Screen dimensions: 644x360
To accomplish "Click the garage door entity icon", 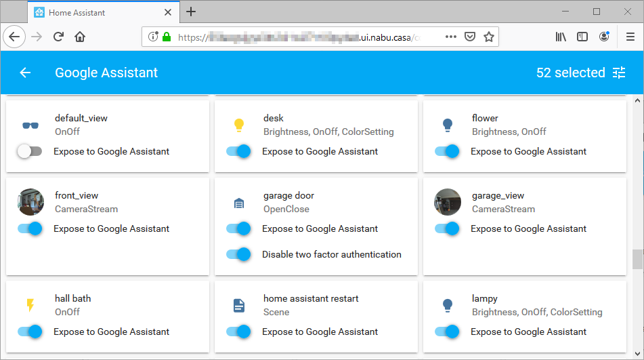I will 238,203.
